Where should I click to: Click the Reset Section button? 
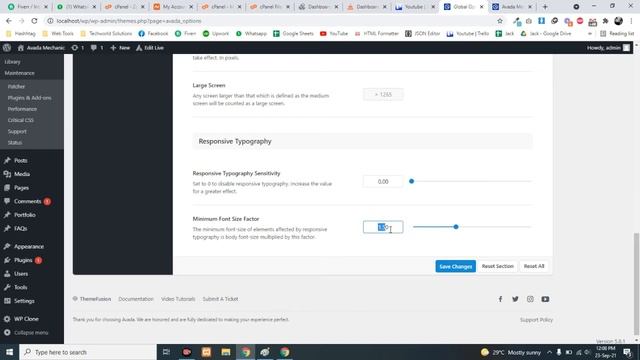click(498, 266)
